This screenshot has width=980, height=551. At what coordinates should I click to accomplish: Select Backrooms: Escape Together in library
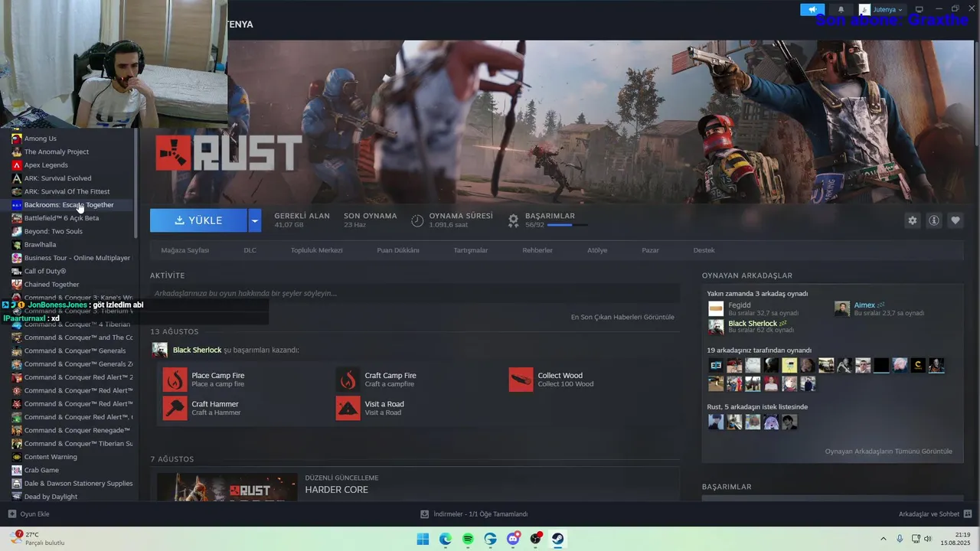[69, 205]
